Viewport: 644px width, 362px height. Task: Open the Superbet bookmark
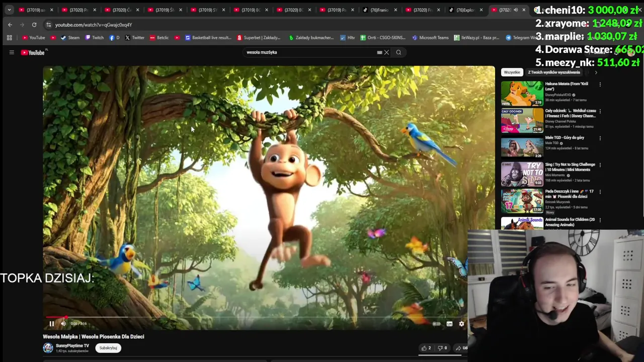tap(258, 38)
